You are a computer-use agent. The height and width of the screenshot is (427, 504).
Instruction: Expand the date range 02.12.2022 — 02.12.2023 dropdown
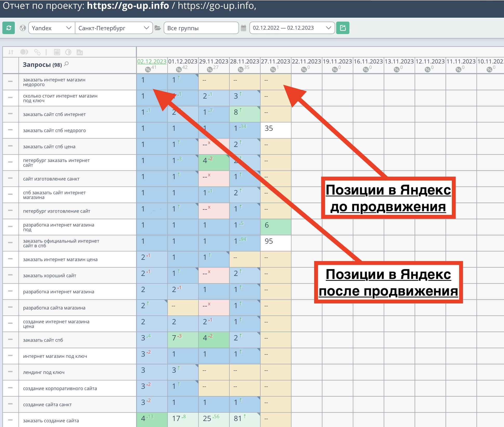click(x=292, y=28)
